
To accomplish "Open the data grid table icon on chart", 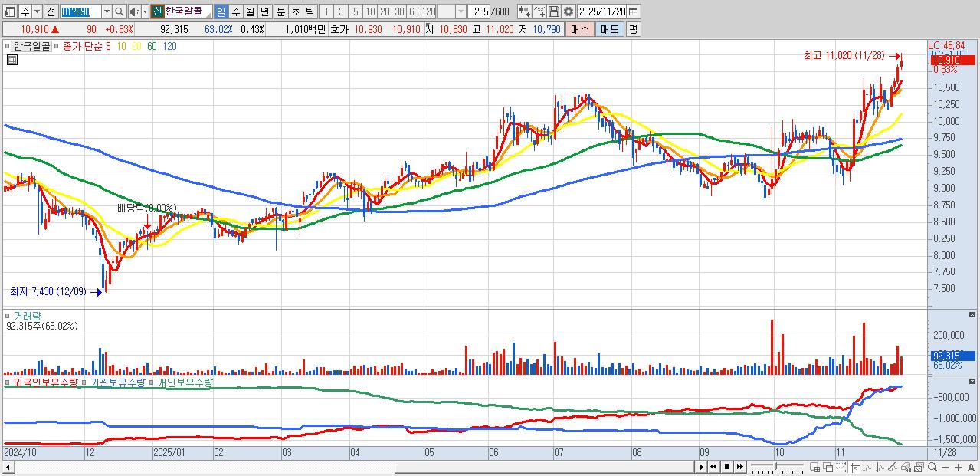I will click(x=11, y=58).
